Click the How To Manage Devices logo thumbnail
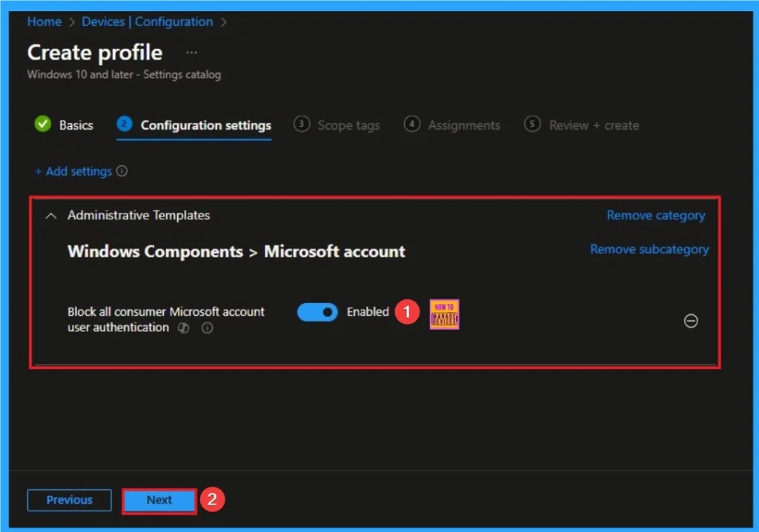This screenshot has height=532, width=759. point(444,313)
